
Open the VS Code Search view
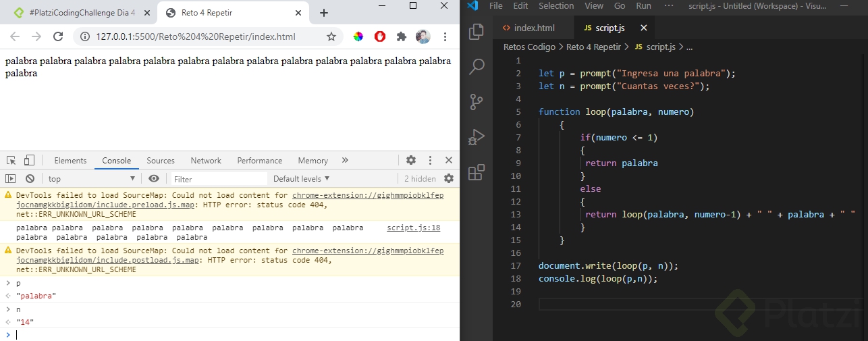477,66
